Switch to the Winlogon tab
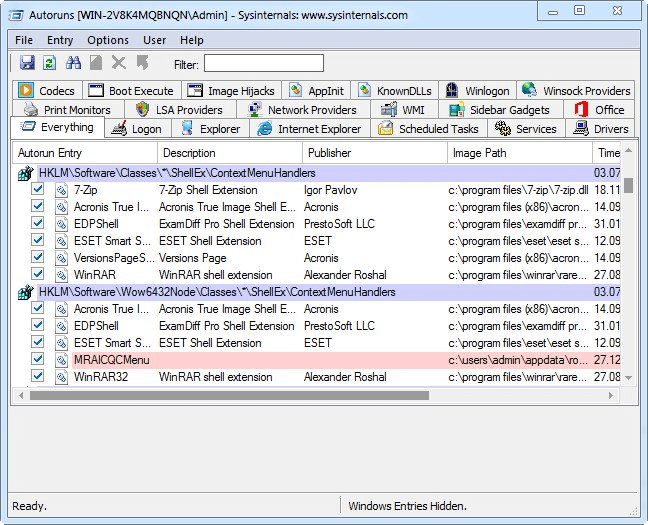Screen dimensions: 648x525 [477, 91]
